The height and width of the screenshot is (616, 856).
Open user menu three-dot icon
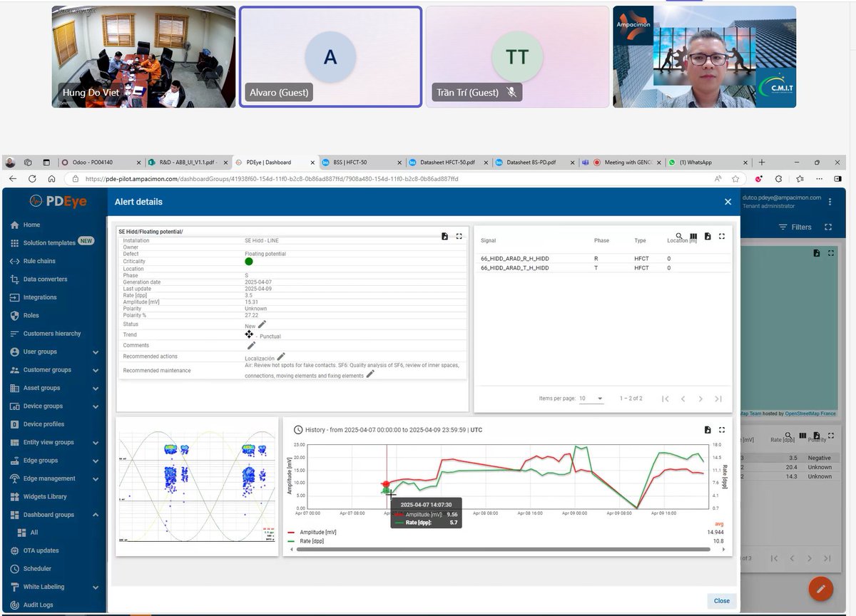coord(830,202)
